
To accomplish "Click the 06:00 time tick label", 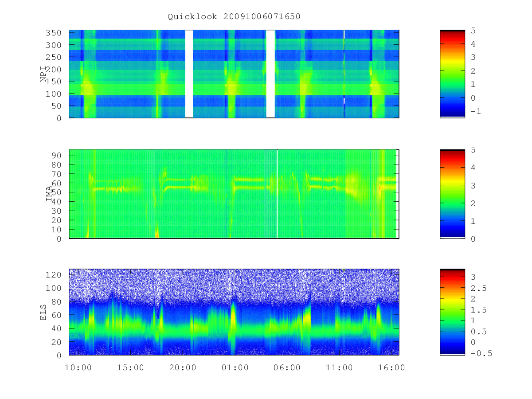I will 287,368.
